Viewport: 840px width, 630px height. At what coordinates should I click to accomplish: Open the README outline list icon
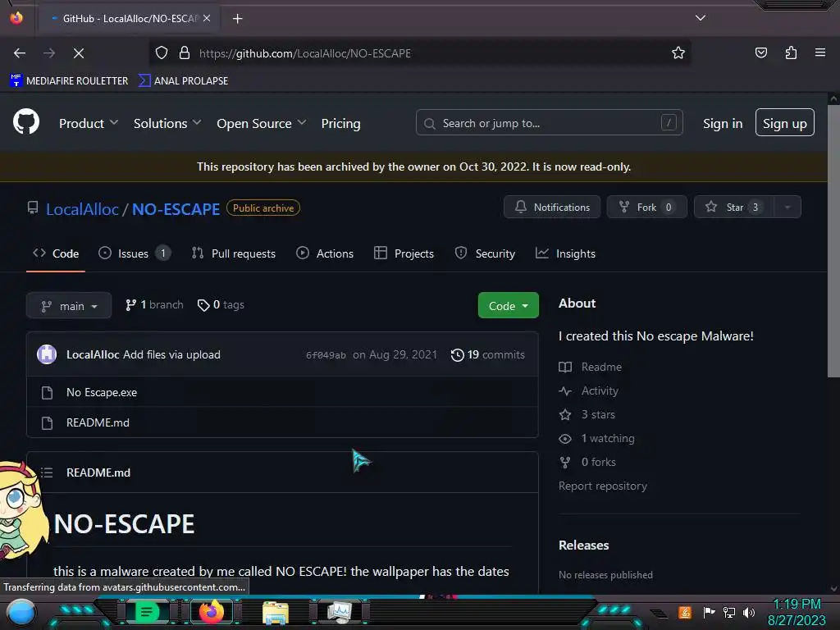(47, 472)
